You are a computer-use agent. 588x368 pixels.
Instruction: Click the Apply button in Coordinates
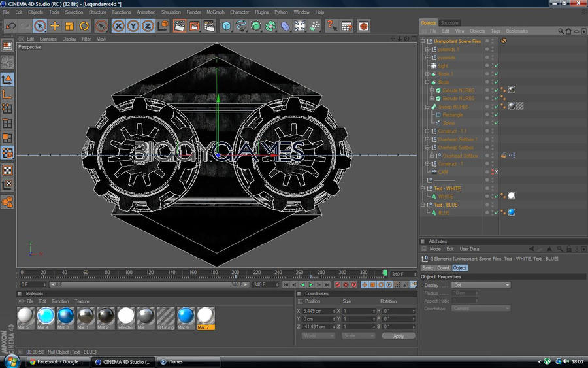pos(399,336)
